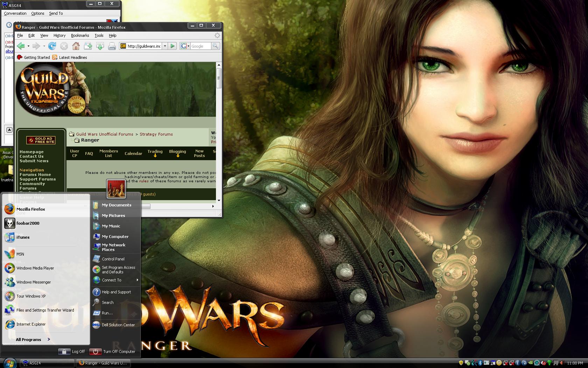Click the Stop loading icon
This screenshot has width=588, height=368.
[x=64, y=46]
